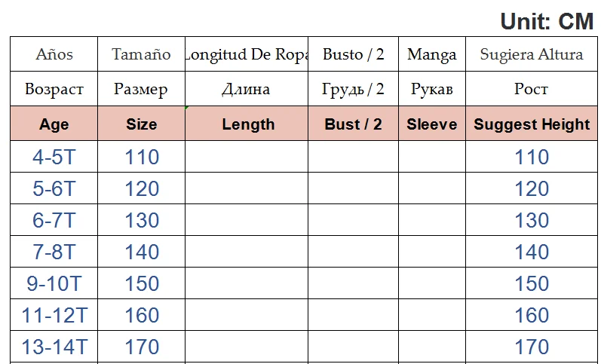
Task: Click the "Age" header cell
Action: tap(54, 124)
